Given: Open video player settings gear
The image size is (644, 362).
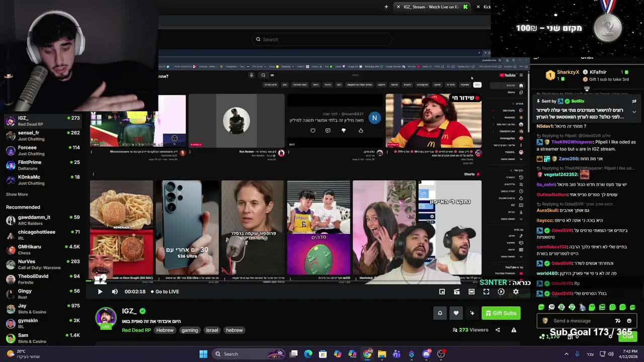Looking at the screenshot, I should pos(516,292).
